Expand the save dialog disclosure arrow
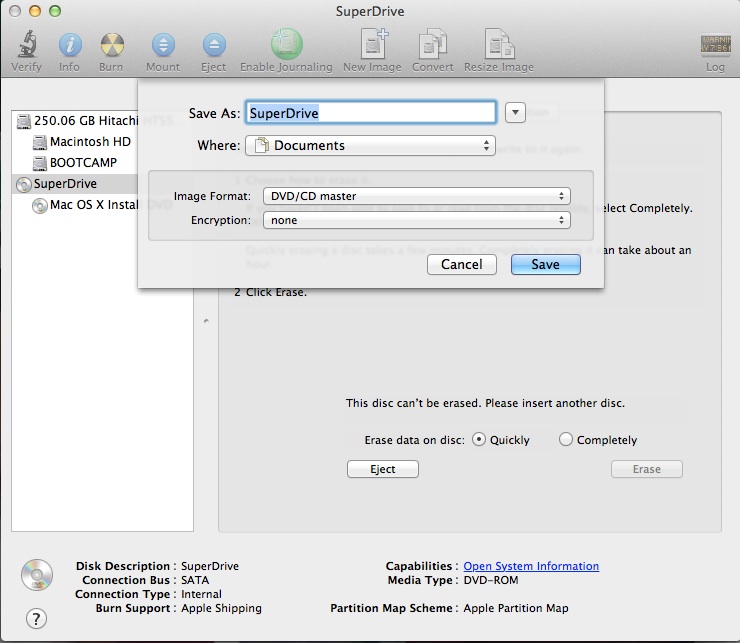Viewport: 740px width, 643px height. pos(515,113)
